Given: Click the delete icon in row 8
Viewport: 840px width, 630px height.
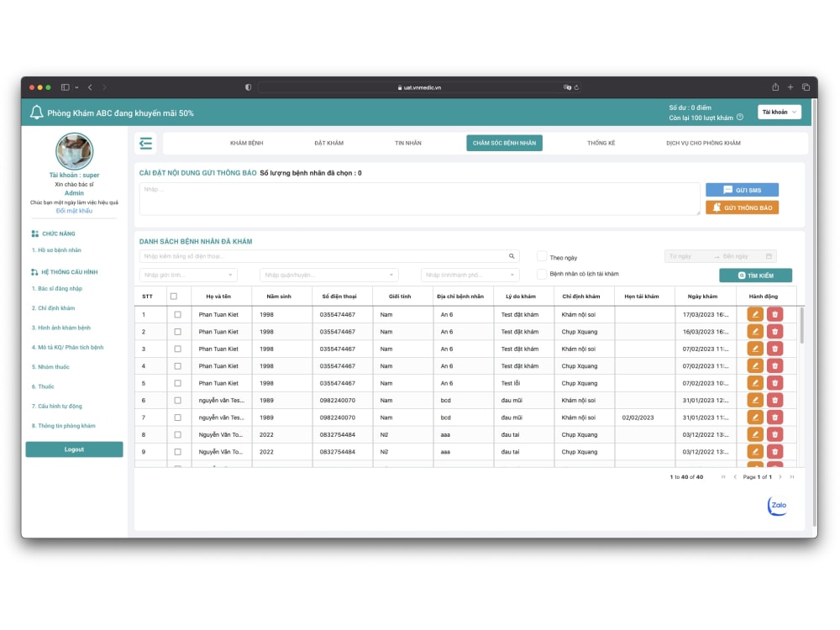Looking at the screenshot, I should click(x=774, y=434).
